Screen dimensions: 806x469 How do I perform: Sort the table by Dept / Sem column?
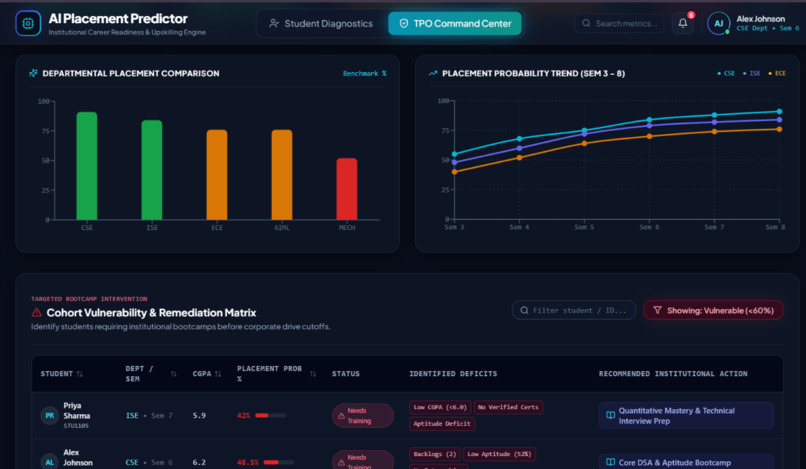173,374
